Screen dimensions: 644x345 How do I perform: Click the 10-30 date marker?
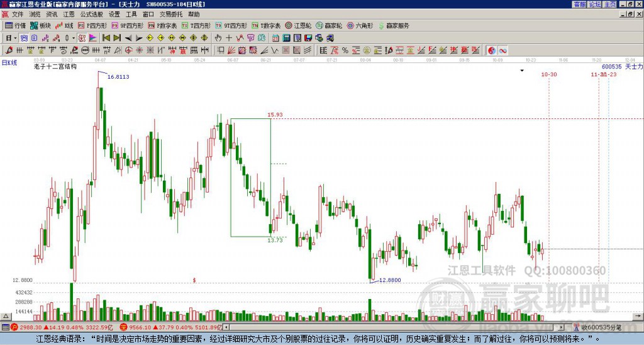548,74
